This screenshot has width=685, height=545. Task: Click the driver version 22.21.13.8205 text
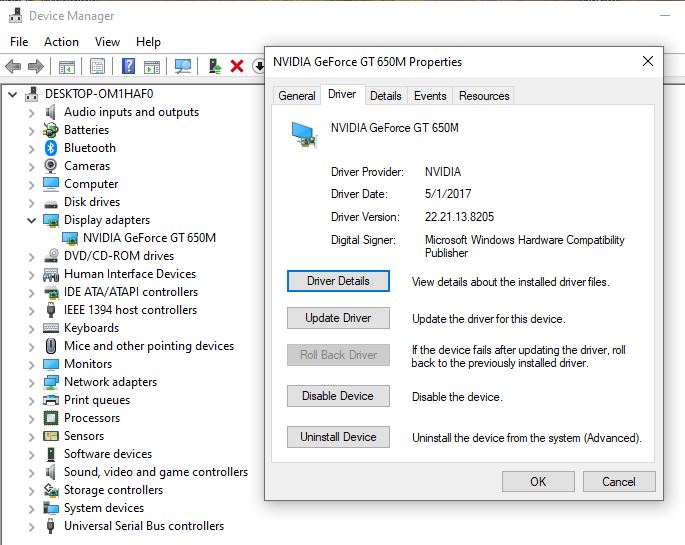tap(460, 217)
